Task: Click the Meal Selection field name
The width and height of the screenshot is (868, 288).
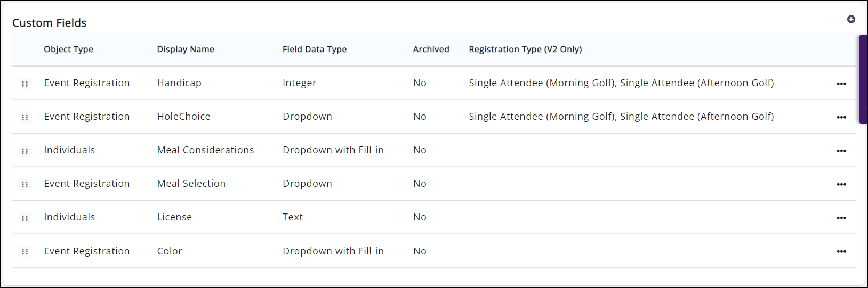Action: point(191,184)
